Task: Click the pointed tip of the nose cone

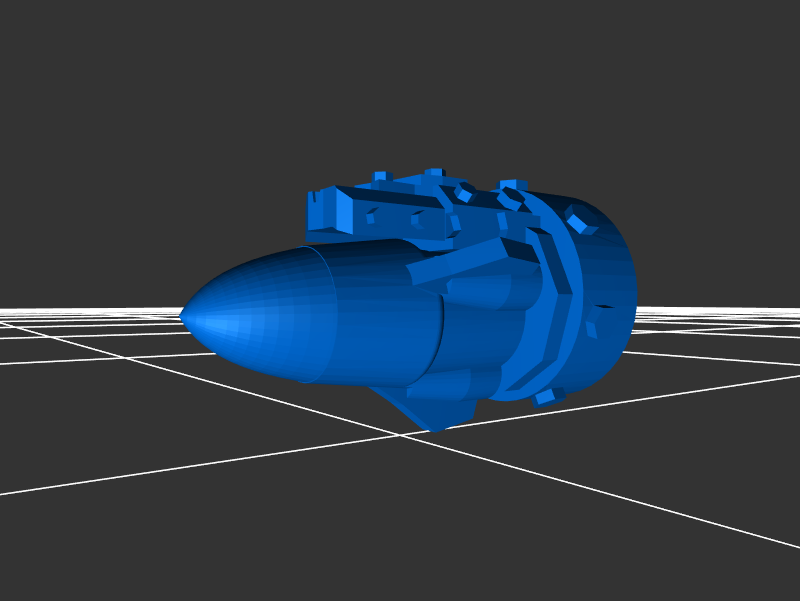Action: point(183,315)
